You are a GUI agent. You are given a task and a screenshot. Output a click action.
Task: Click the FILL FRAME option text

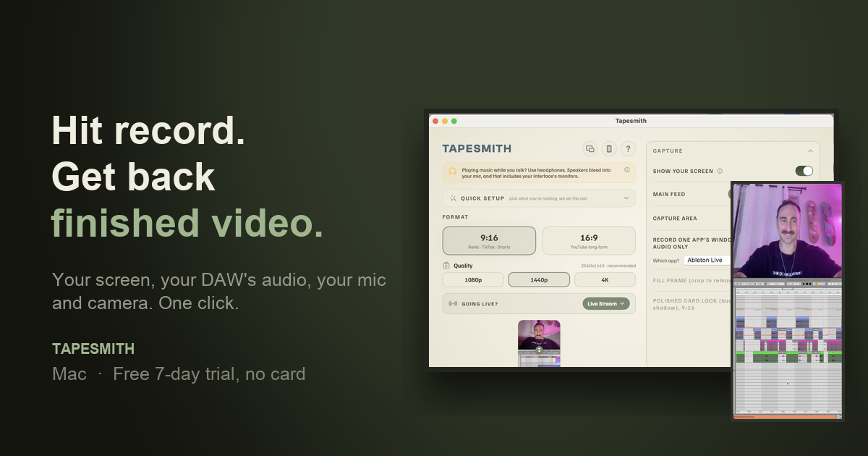click(692, 280)
